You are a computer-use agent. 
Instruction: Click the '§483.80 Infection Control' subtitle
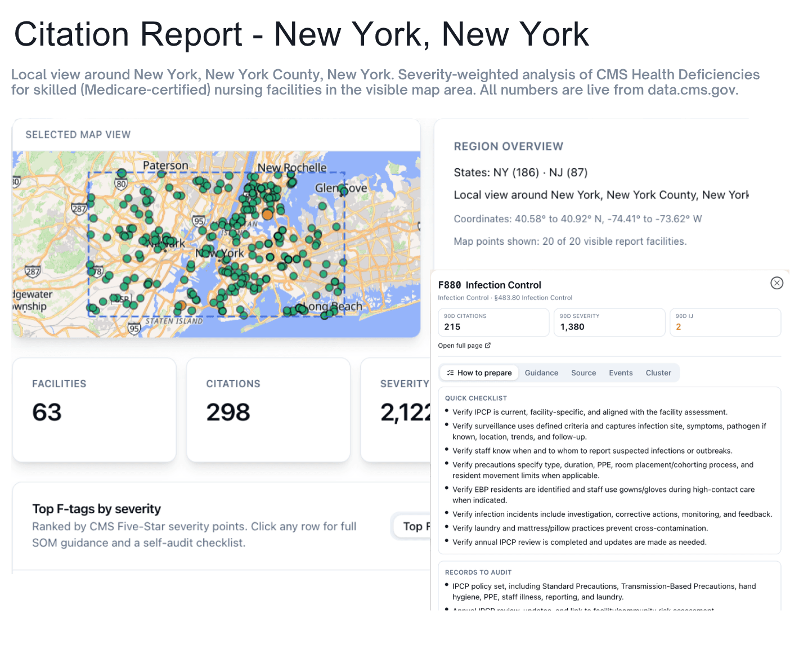tap(533, 298)
